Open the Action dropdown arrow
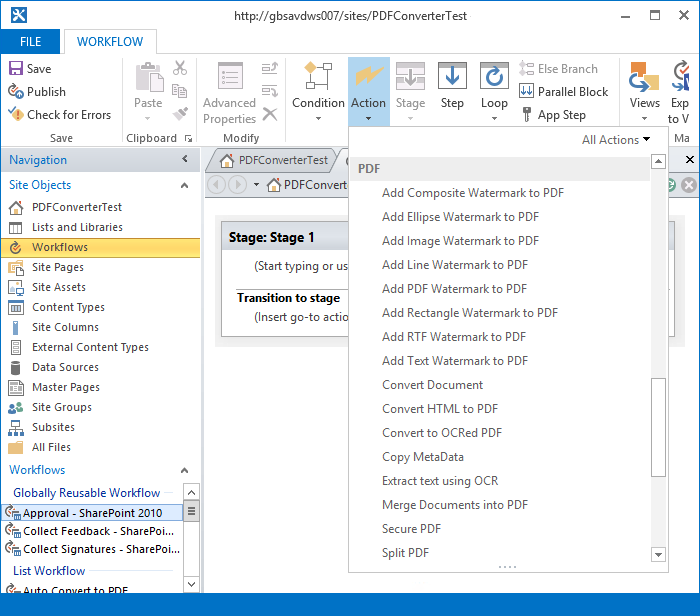 368,119
